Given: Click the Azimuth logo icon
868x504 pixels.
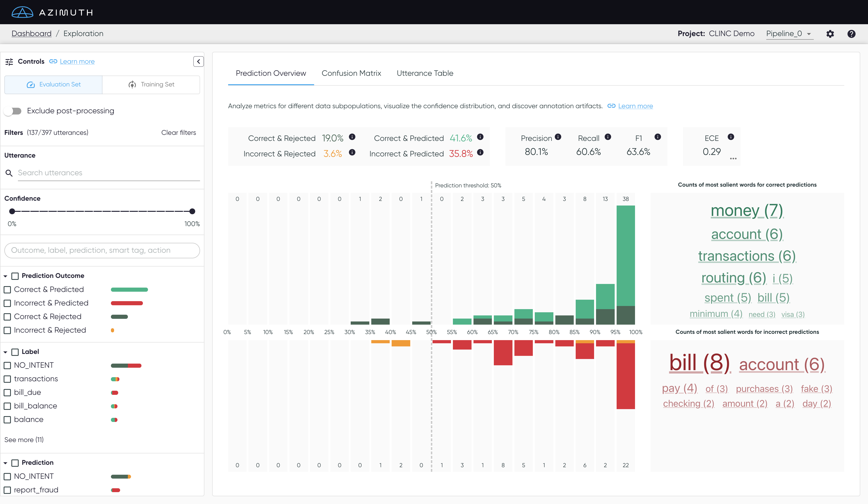Looking at the screenshot, I should click(22, 12).
